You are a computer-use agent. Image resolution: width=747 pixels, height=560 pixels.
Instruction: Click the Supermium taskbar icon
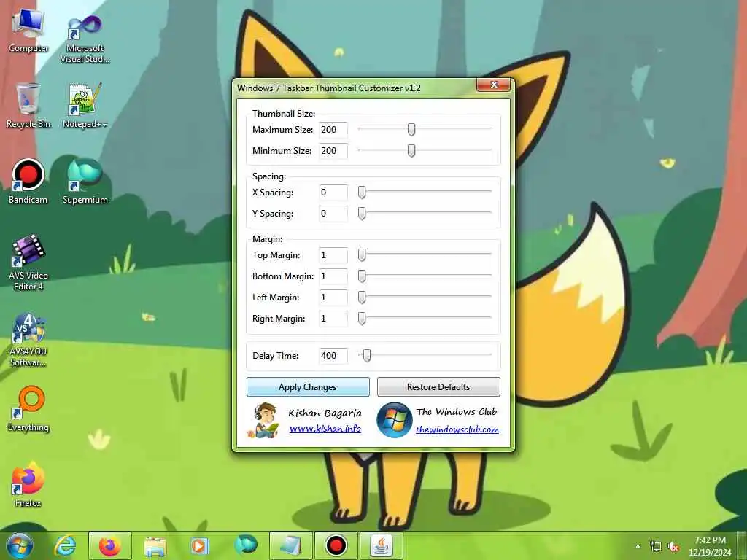pos(245,545)
